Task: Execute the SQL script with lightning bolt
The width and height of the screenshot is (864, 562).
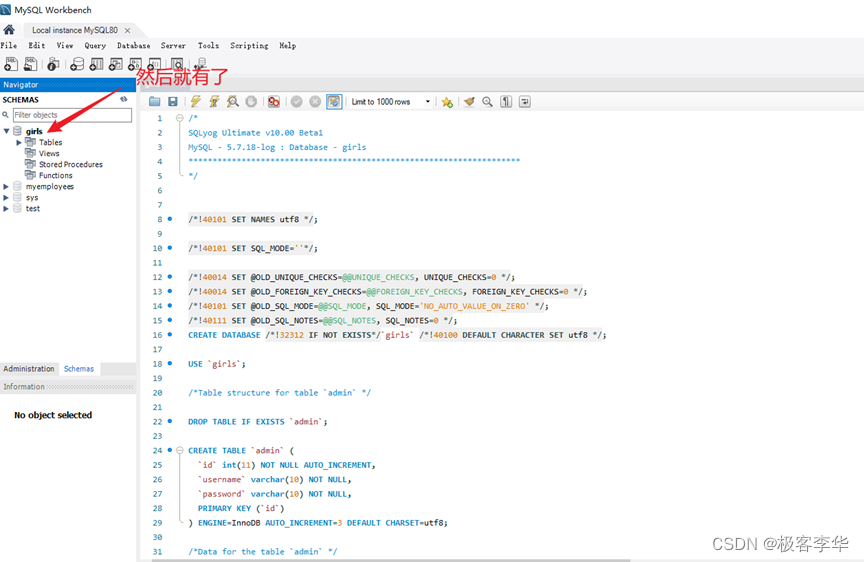Action: pos(196,102)
